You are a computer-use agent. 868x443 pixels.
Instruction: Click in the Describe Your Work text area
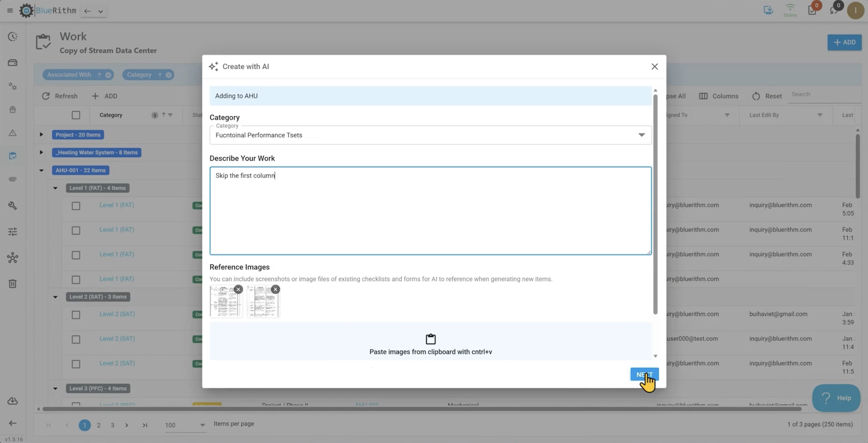pyautogui.click(x=430, y=211)
